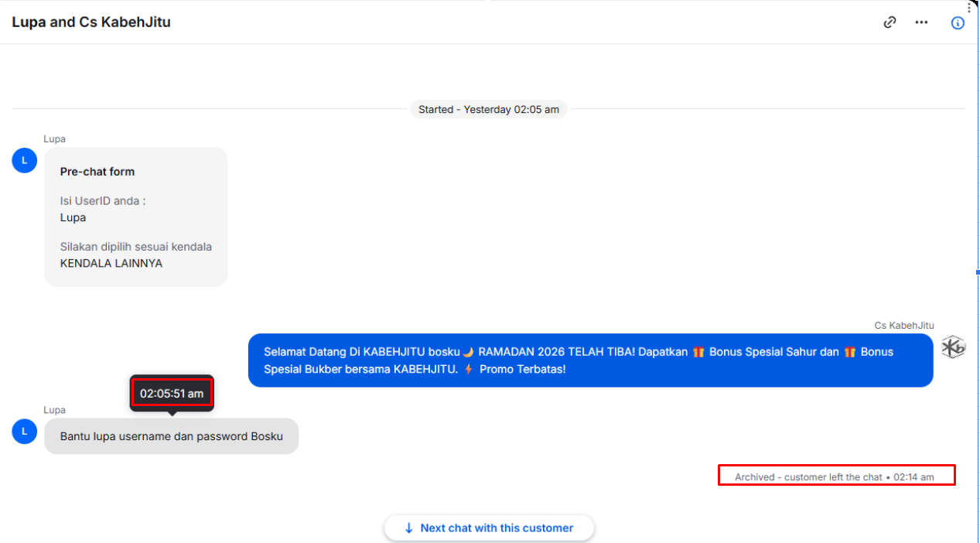Click the 'Lupa' sender name above username message
The width and height of the screenshot is (980, 543).
pos(55,410)
